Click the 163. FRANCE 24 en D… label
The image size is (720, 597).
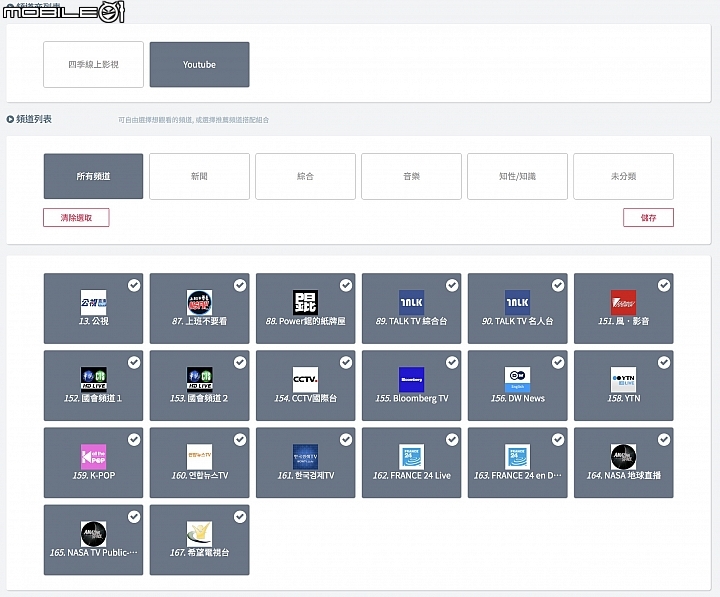point(518,475)
